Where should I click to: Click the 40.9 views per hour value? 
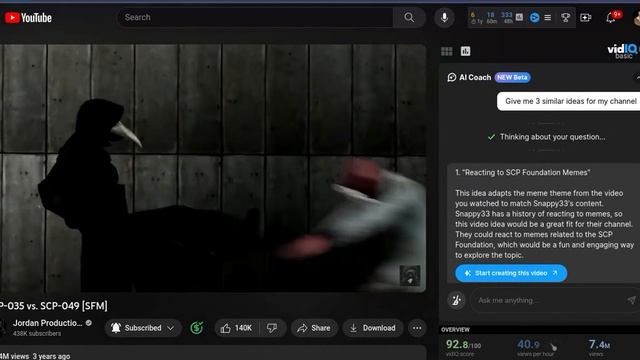pos(529,344)
